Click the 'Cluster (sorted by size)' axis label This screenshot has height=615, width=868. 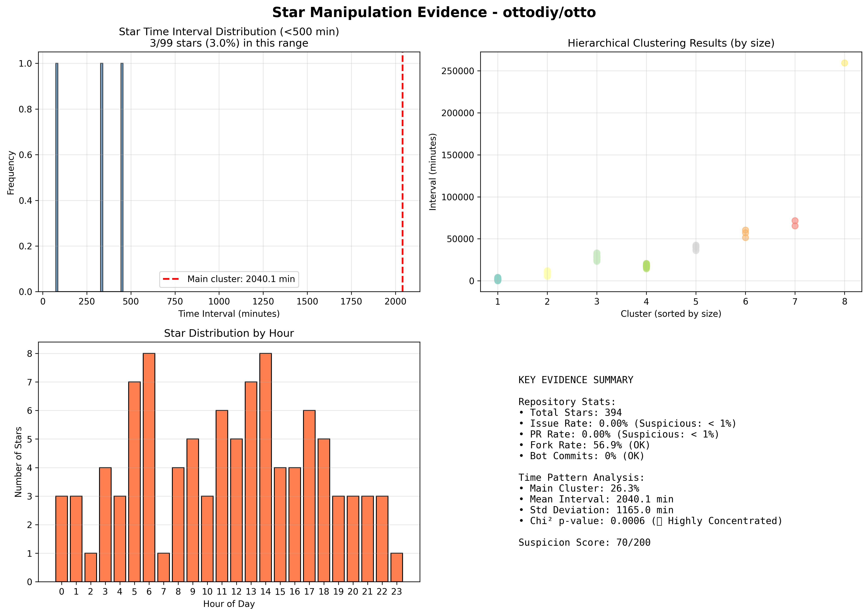click(671, 314)
